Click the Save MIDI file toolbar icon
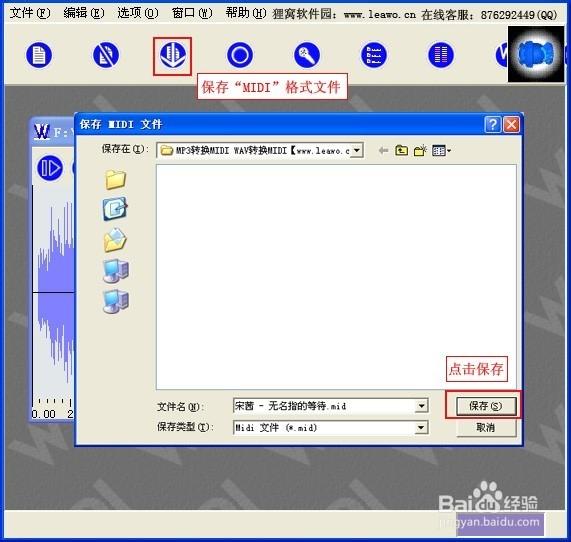This screenshot has width=571, height=542. click(173, 55)
